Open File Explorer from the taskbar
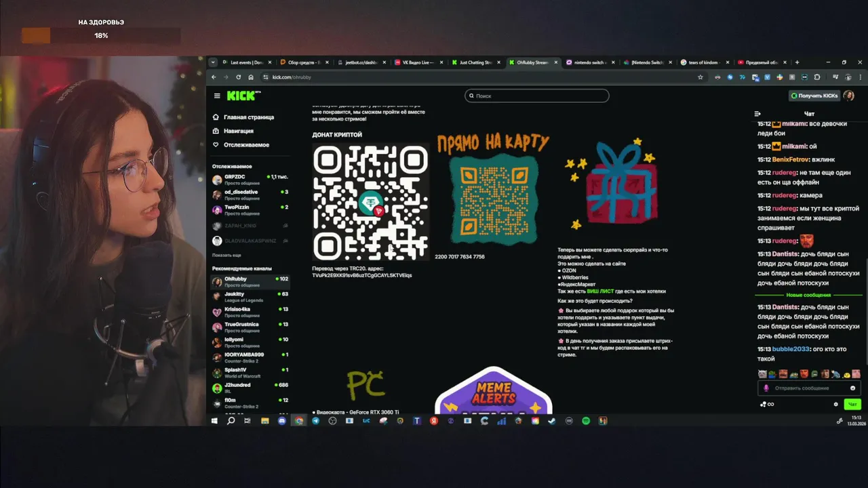The image size is (868, 488). 265,421
